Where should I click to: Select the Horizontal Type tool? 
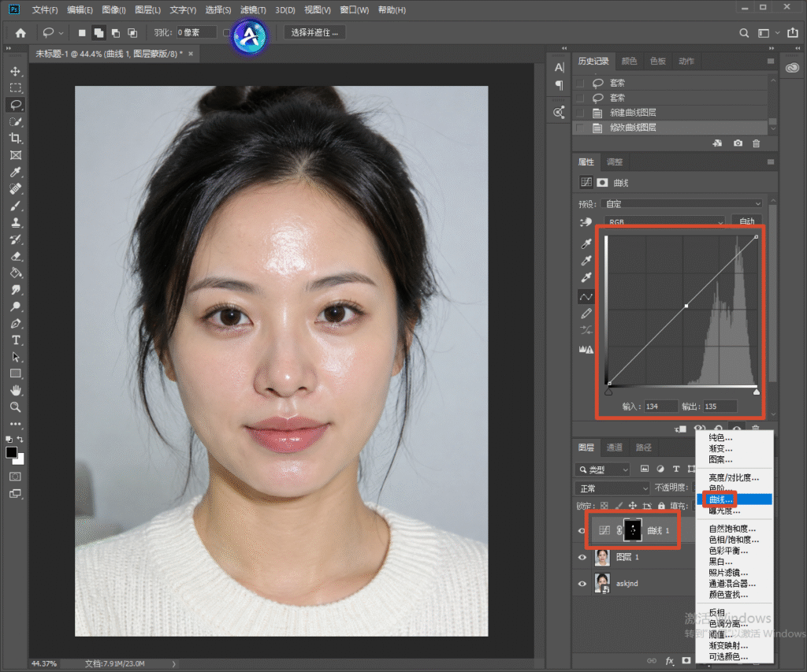click(16, 340)
